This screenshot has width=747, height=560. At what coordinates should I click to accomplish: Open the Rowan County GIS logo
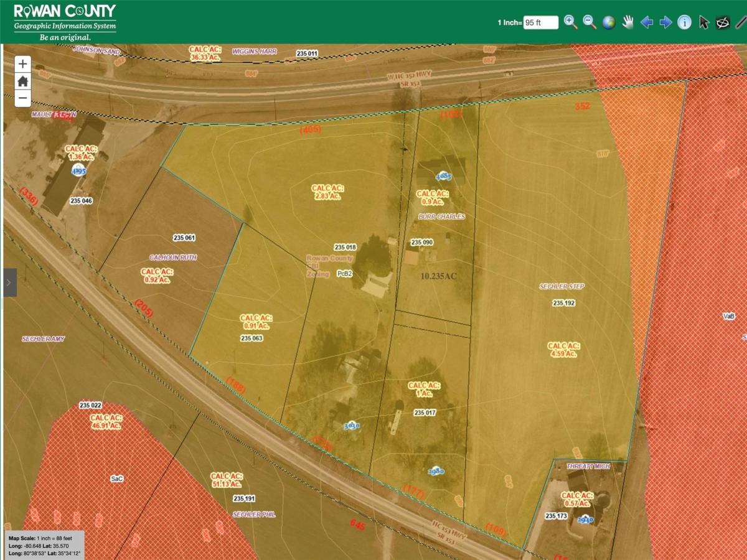[65, 21]
